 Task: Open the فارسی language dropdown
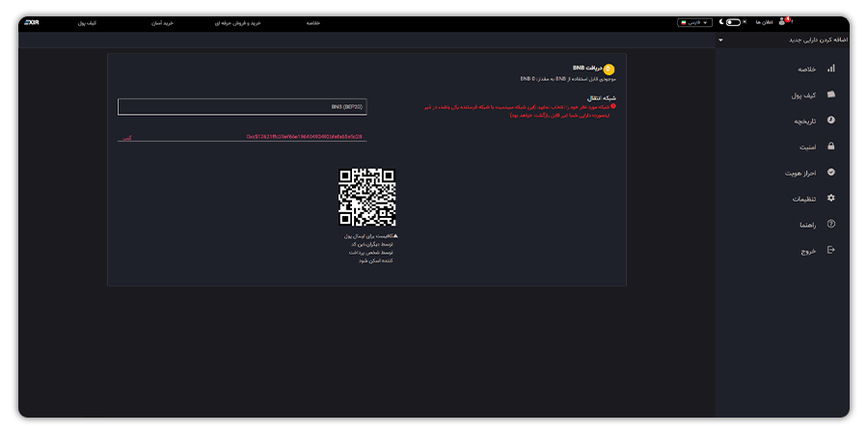pos(694,23)
